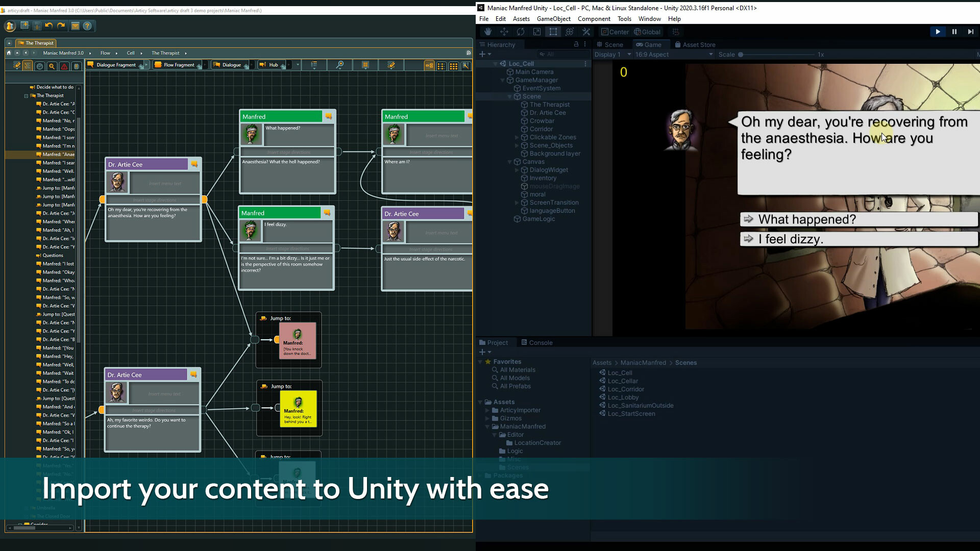Adjust the Scale slider in Unity toolbar
The width and height of the screenshot is (980, 551).
741,55
